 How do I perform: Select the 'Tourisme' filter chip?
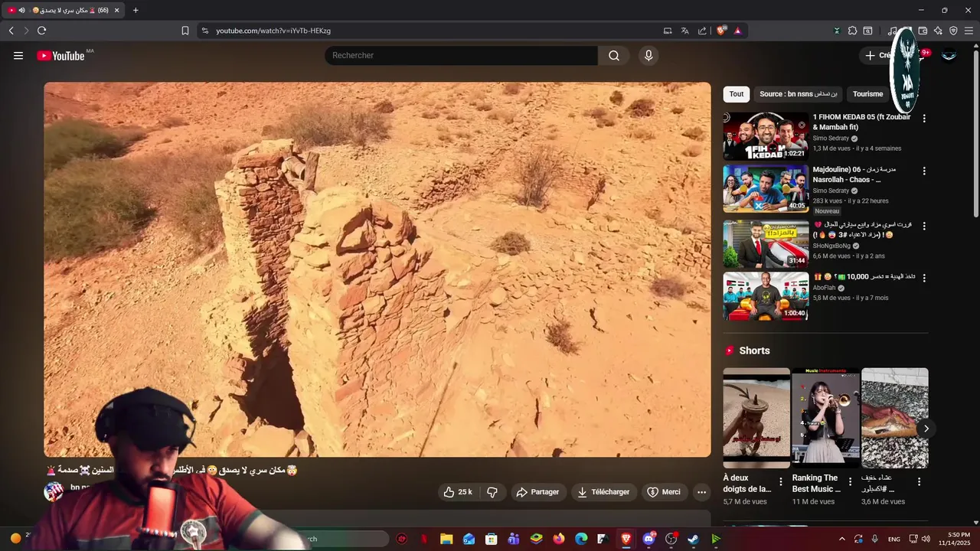point(867,94)
